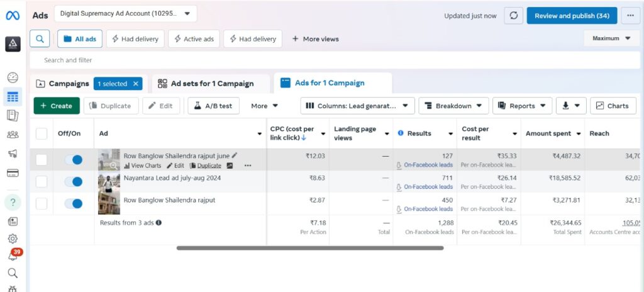Open the Nayantara Lead ad thumbnail

[109, 181]
